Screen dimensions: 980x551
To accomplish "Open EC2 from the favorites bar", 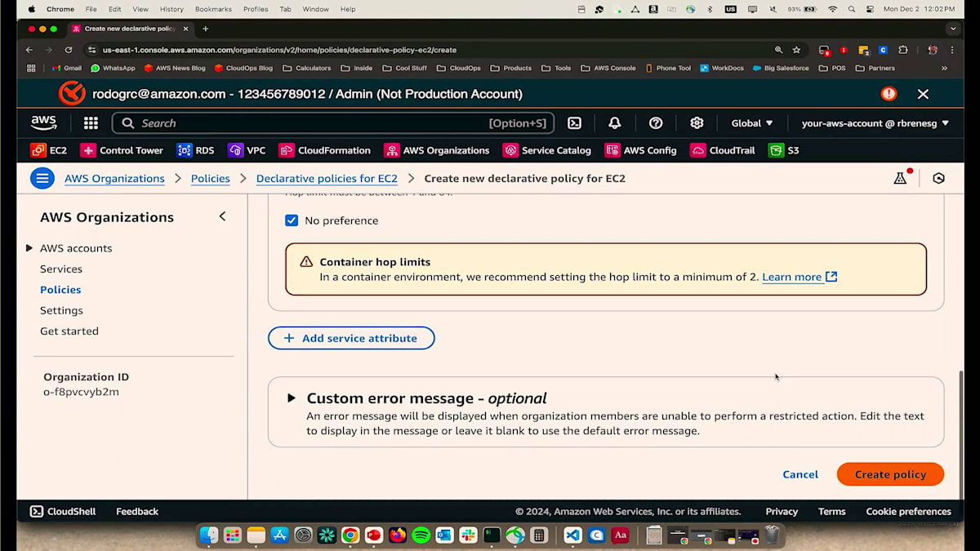I will point(48,150).
